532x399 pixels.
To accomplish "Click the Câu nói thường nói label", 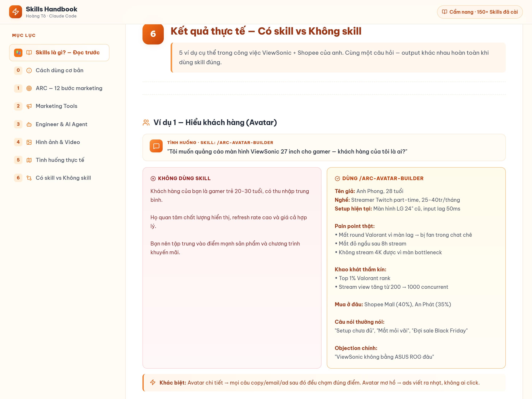I will click(x=359, y=322).
